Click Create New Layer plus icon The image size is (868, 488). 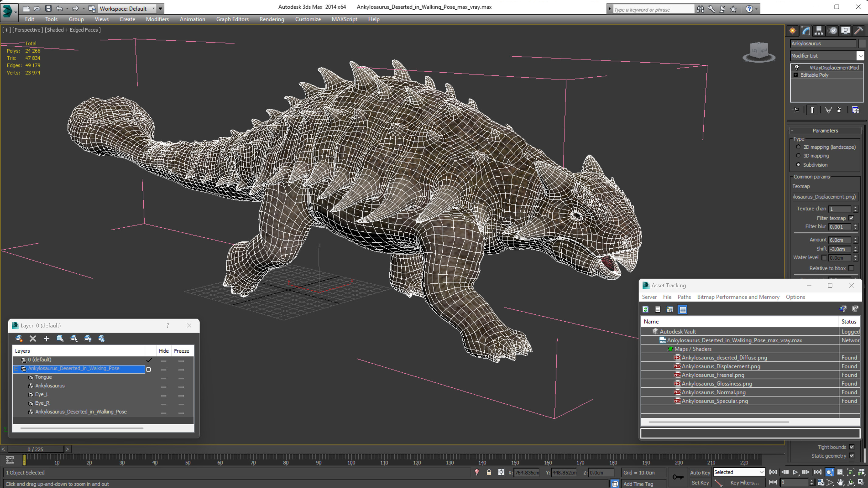click(x=47, y=338)
